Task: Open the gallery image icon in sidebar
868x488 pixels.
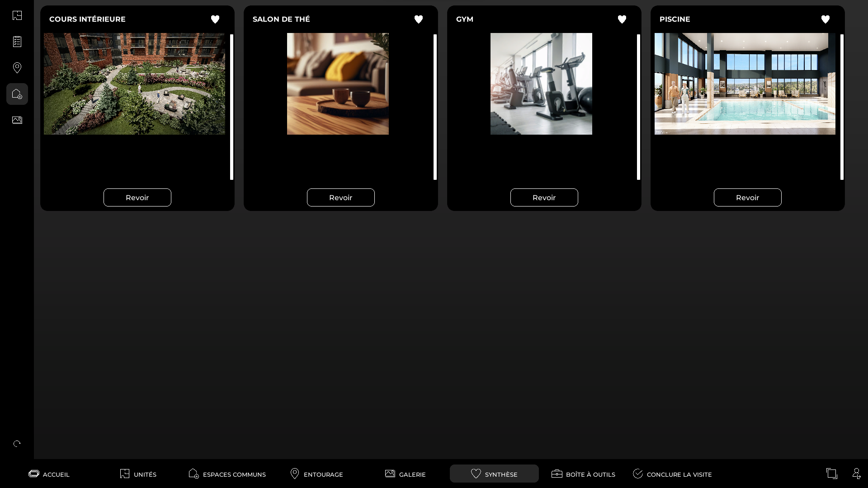Action: pos(17,120)
